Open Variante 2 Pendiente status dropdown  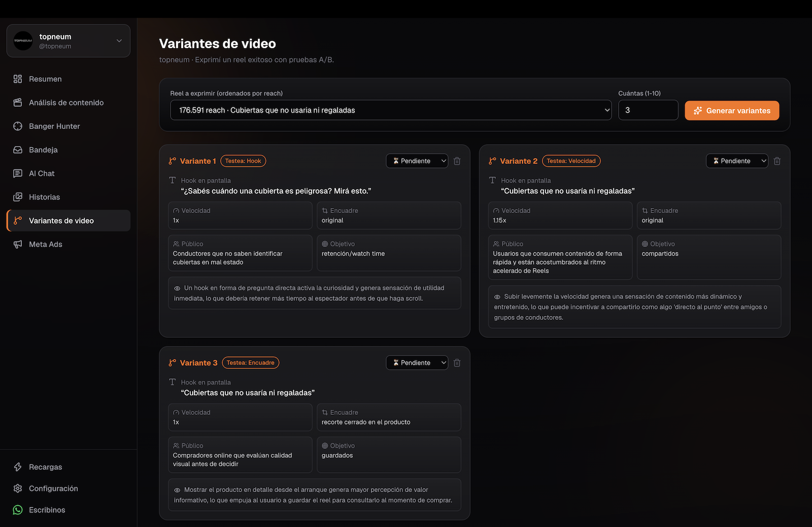point(737,161)
